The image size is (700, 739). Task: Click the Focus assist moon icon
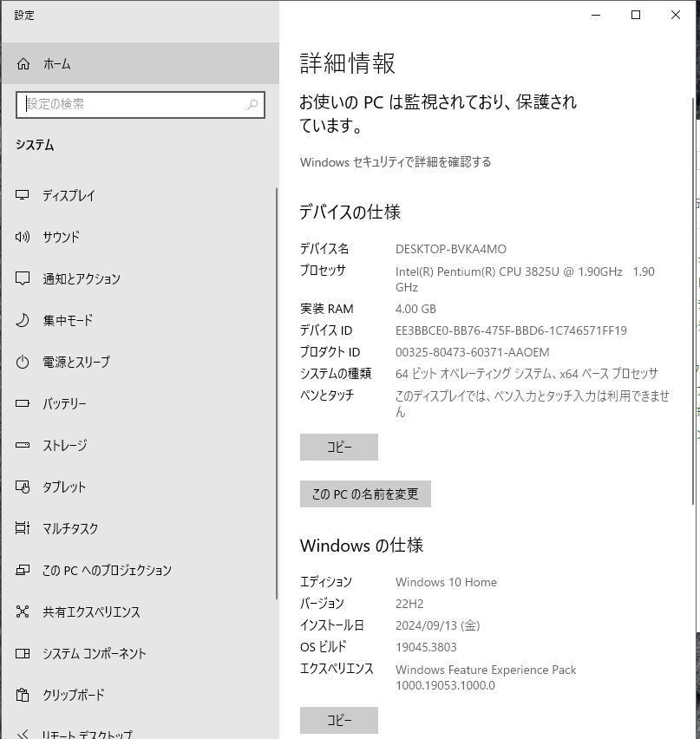click(23, 320)
